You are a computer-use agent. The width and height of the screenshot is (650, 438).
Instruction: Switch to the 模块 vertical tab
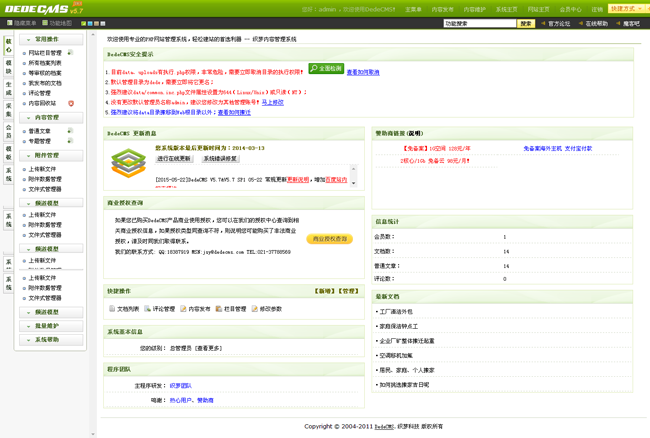coord(8,67)
